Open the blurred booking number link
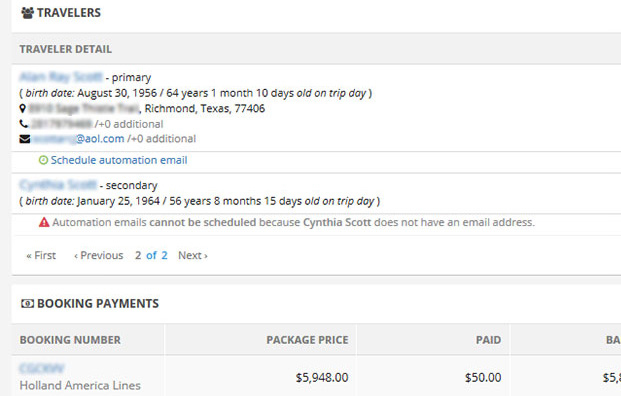621x396 pixels. (x=42, y=369)
